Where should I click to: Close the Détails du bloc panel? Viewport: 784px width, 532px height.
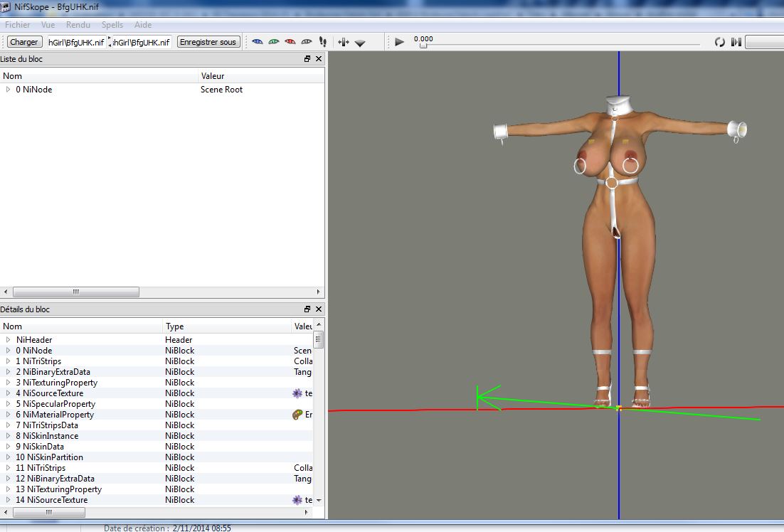[319, 309]
